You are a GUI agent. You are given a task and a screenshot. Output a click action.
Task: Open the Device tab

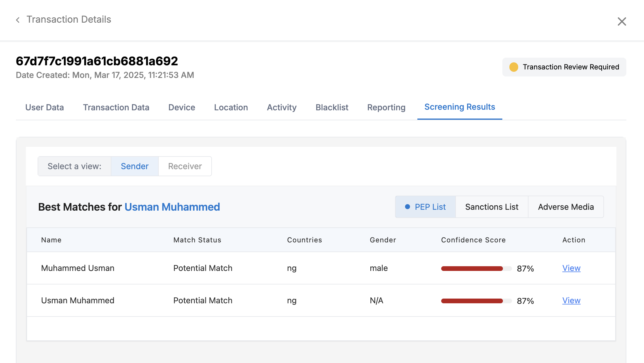(181, 107)
